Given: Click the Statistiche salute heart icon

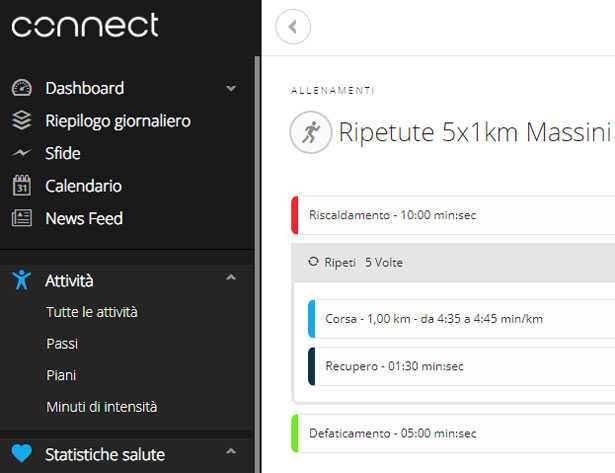Looking at the screenshot, I should (x=22, y=454).
